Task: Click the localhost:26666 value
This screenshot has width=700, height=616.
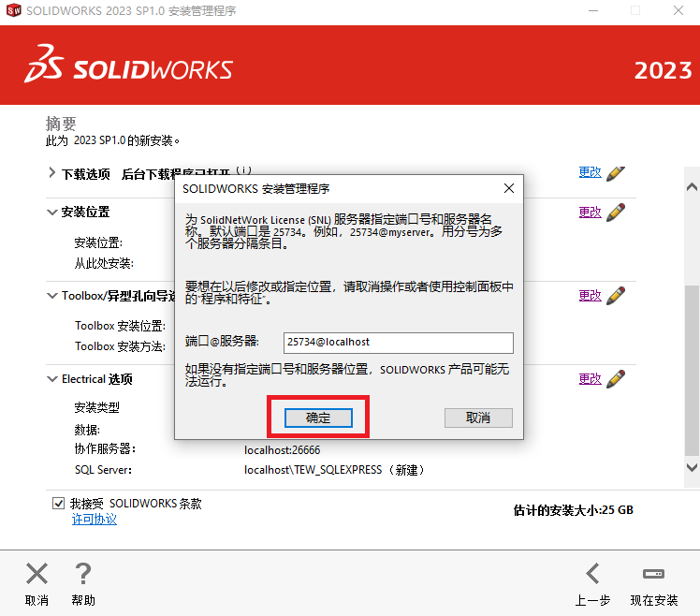Action: [x=282, y=449]
